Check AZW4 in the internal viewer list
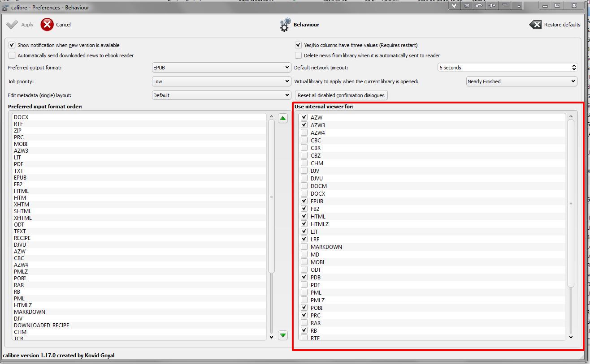The width and height of the screenshot is (590, 364). tap(304, 133)
